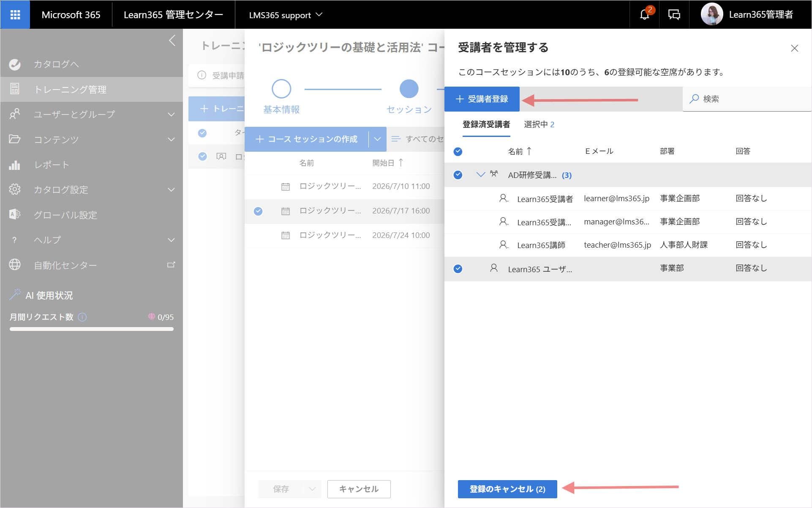
Task: Collapse the left navigation sidebar
Action: (x=172, y=41)
